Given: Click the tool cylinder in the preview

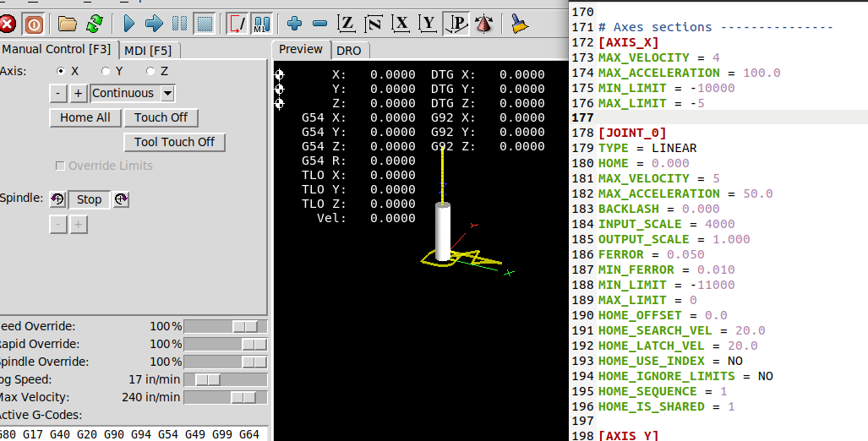Looking at the screenshot, I should click(443, 231).
